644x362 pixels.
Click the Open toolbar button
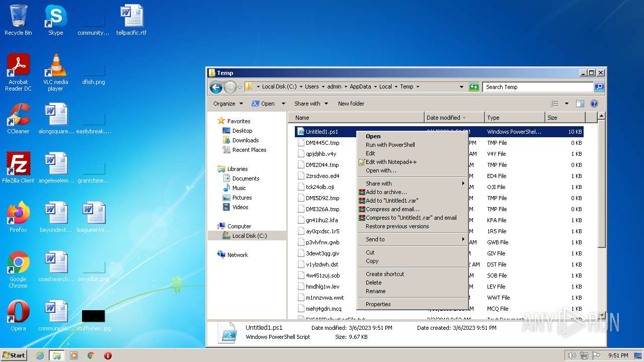pos(264,104)
